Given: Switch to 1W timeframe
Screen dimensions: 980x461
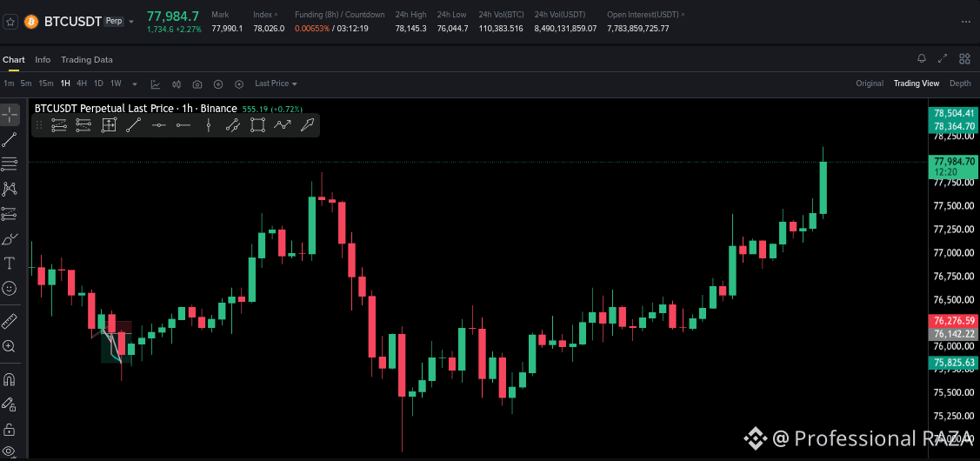Looking at the screenshot, I should point(116,84).
